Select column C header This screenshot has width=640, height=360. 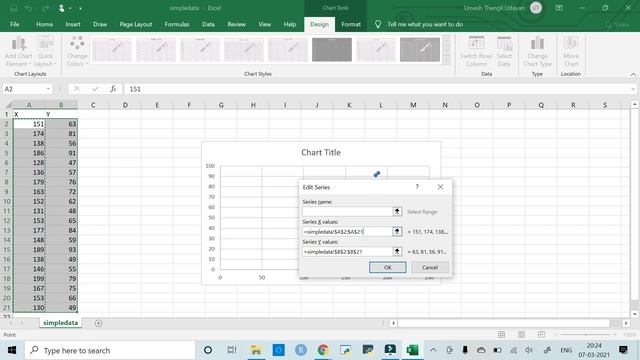93,105
